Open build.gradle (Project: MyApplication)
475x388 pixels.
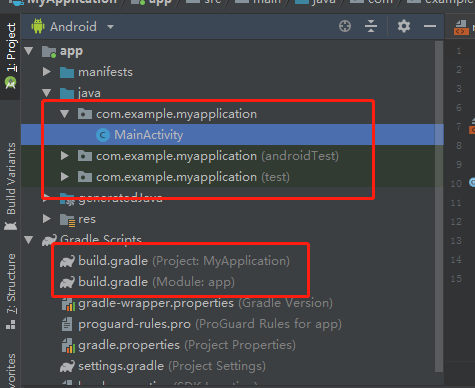(184, 261)
